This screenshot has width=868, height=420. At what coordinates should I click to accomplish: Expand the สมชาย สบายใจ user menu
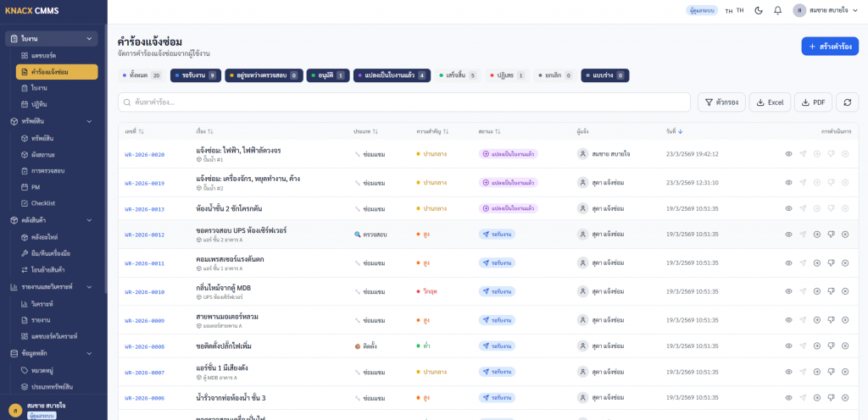tap(826, 10)
